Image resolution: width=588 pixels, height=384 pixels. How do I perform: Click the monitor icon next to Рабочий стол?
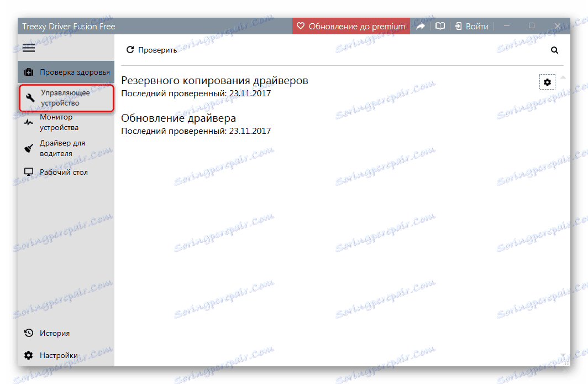coord(29,172)
